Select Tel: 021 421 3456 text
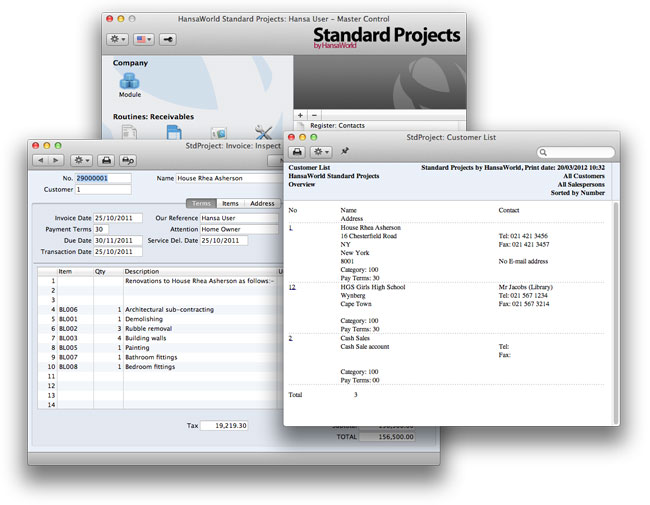 click(x=523, y=236)
